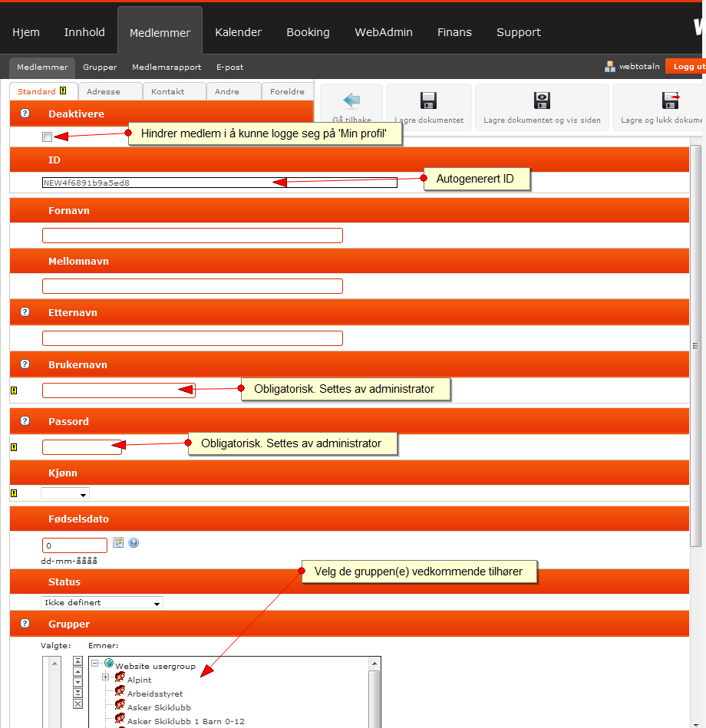This screenshot has width=706, height=728.
Task: Click the help icon beside Passord
Action: click(25, 420)
